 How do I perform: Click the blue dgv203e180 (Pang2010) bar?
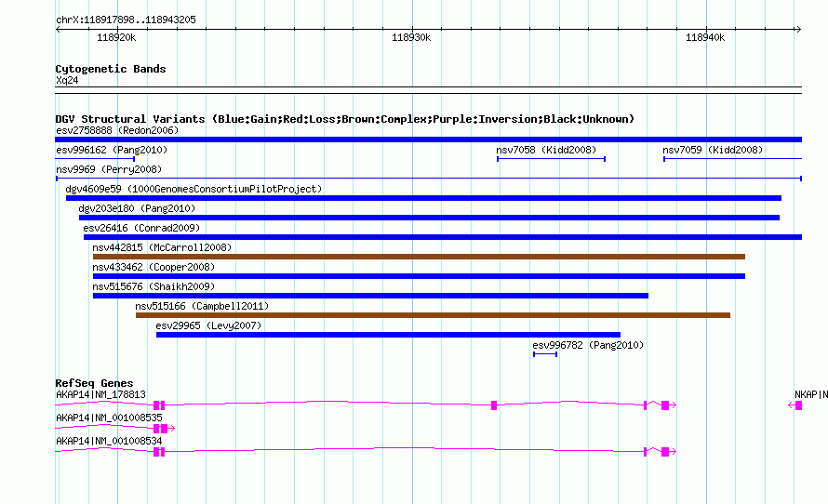coord(429,218)
